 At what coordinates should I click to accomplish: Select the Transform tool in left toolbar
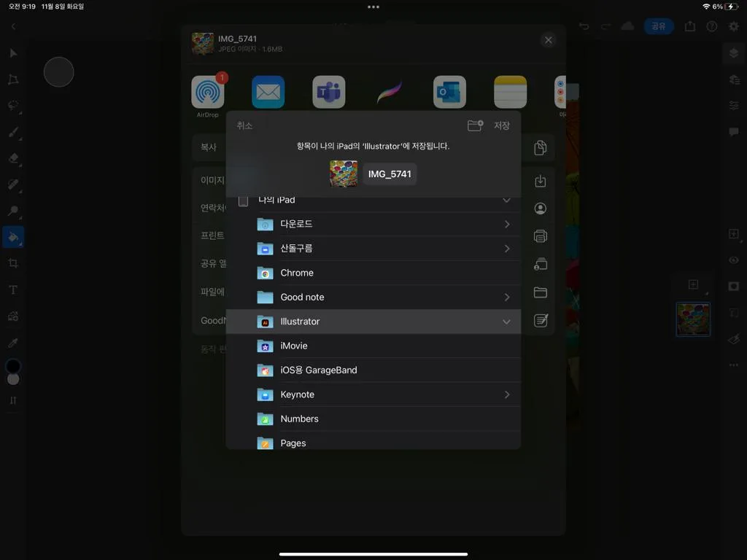tap(13, 79)
